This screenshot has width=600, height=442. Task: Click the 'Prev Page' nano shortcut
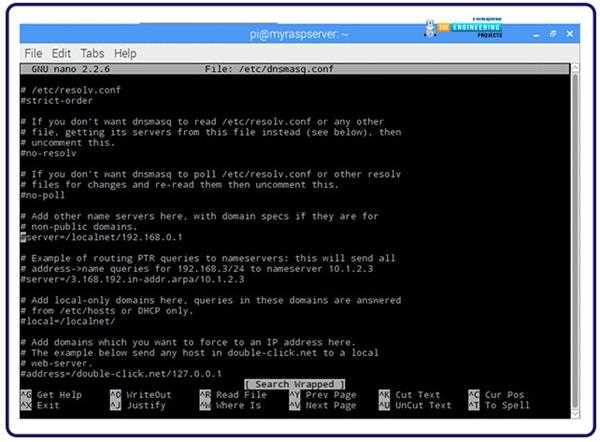323,395
